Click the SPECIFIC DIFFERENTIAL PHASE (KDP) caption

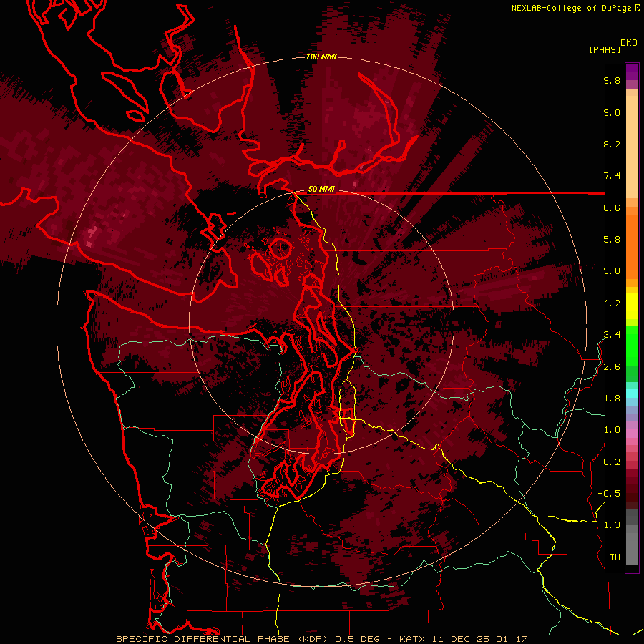(x=222, y=639)
